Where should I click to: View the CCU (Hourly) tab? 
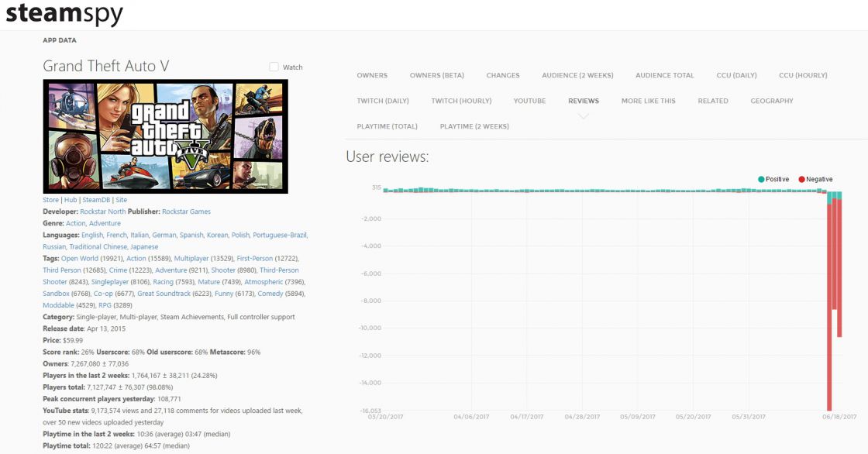click(803, 75)
